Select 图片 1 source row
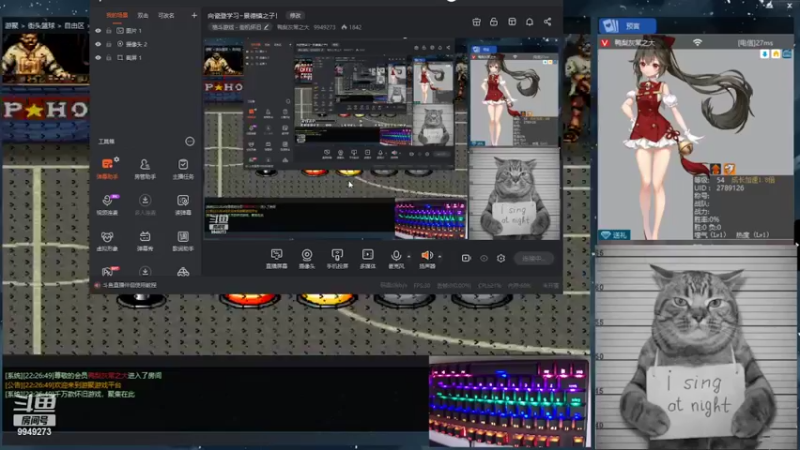800x450 pixels. click(x=146, y=31)
